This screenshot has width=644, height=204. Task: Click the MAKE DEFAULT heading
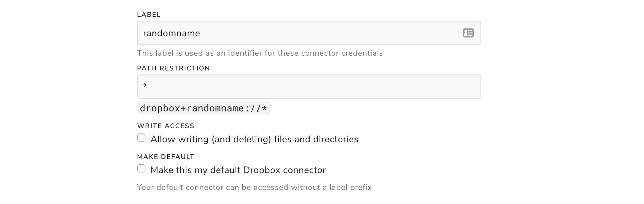click(166, 157)
